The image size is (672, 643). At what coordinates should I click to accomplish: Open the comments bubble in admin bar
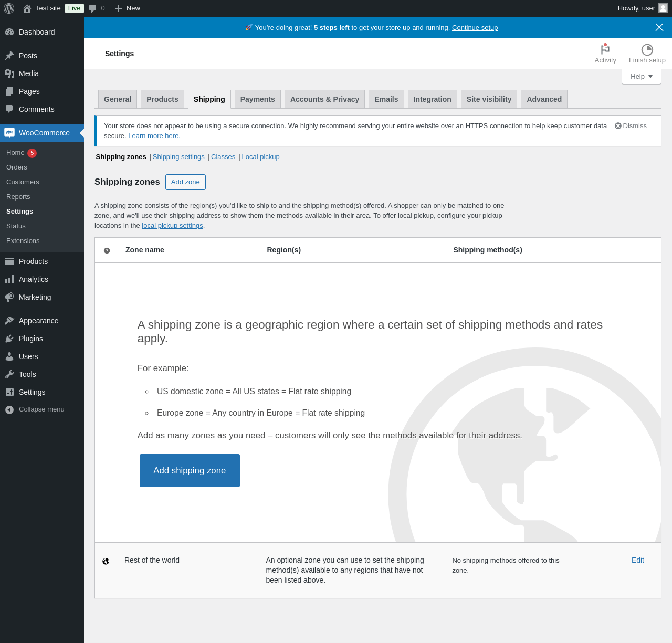[93, 8]
